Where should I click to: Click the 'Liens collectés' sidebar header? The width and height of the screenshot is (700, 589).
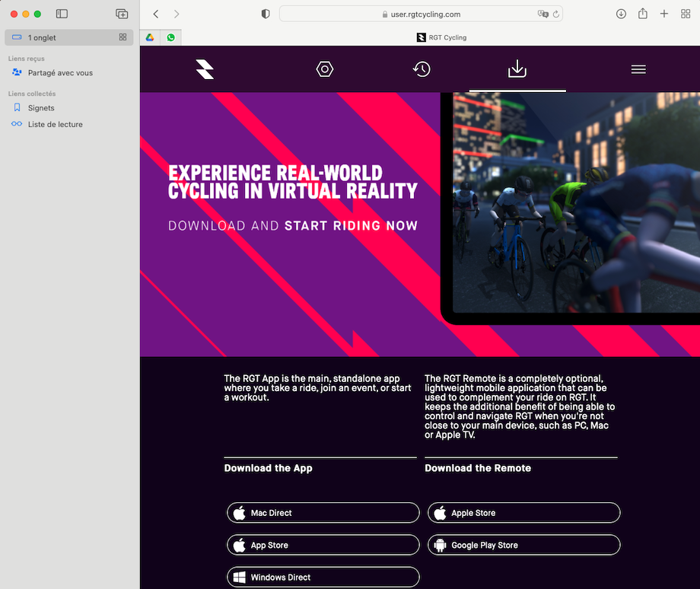point(32,94)
